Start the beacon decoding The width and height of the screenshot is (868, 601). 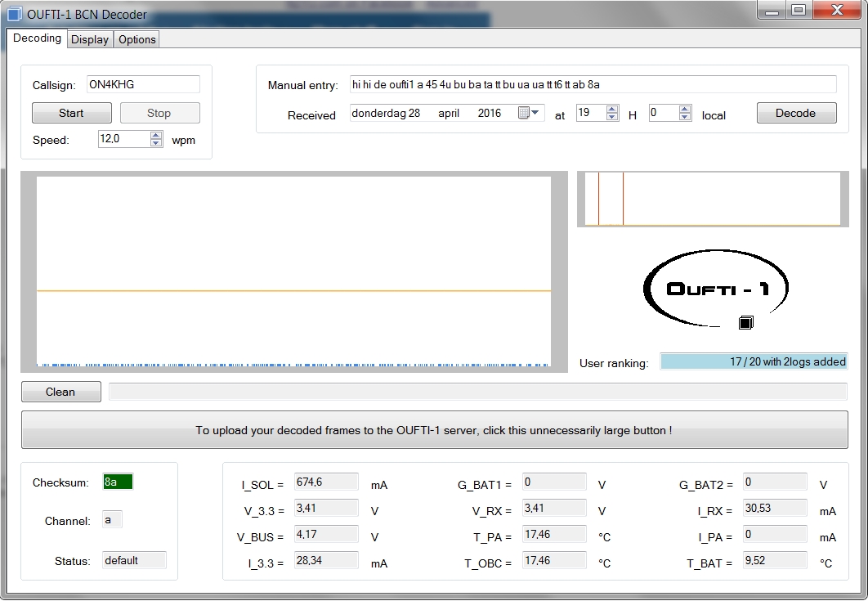[71, 113]
